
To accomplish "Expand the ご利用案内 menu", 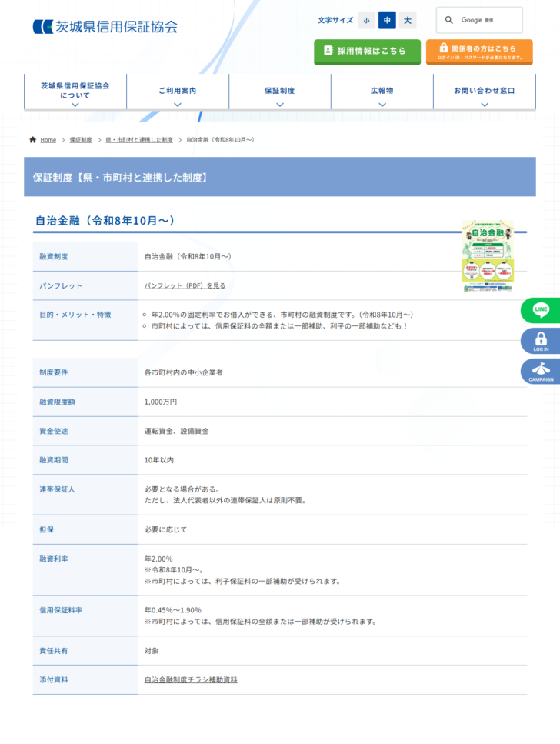I will (178, 92).
